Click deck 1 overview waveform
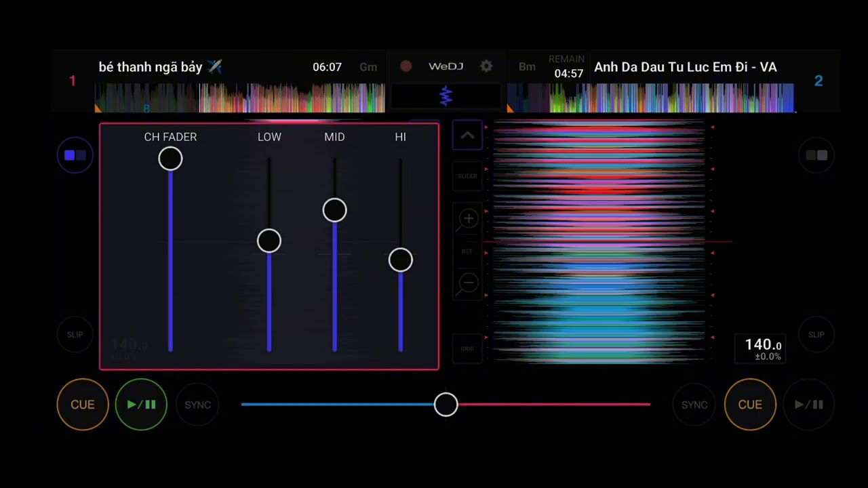The width and height of the screenshot is (868, 488). click(239, 98)
